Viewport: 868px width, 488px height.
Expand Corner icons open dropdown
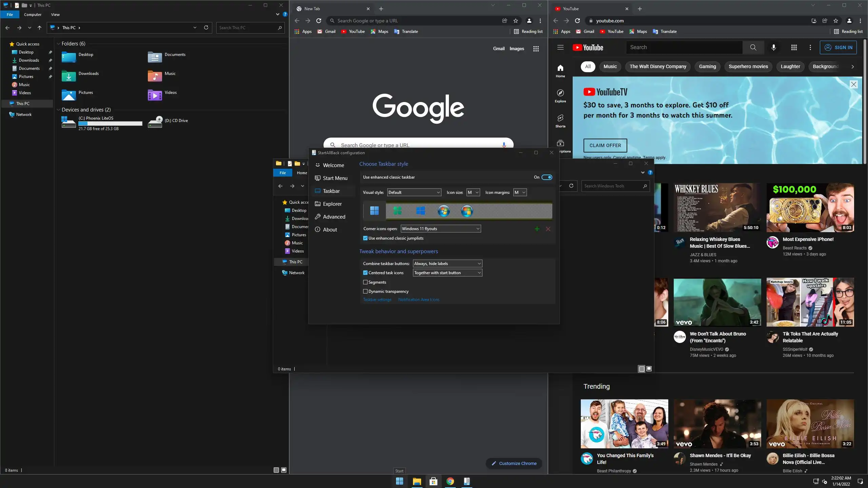click(x=440, y=229)
